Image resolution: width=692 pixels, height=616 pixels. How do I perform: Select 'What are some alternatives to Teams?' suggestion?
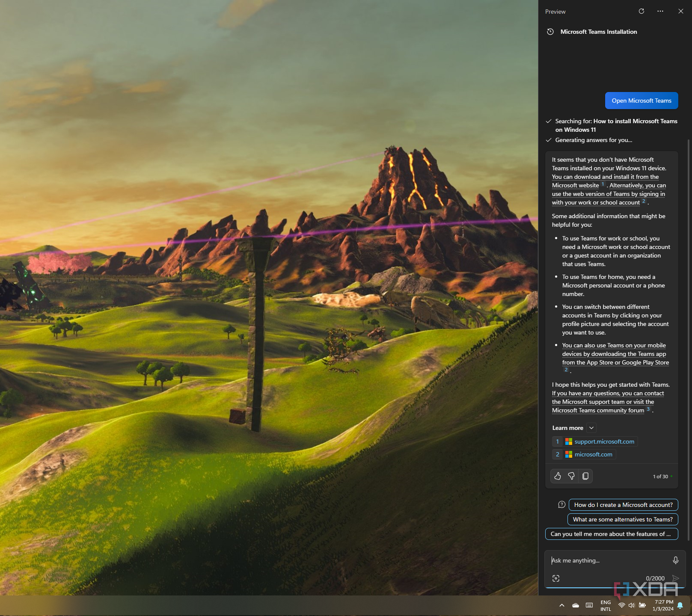coord(623,519)
